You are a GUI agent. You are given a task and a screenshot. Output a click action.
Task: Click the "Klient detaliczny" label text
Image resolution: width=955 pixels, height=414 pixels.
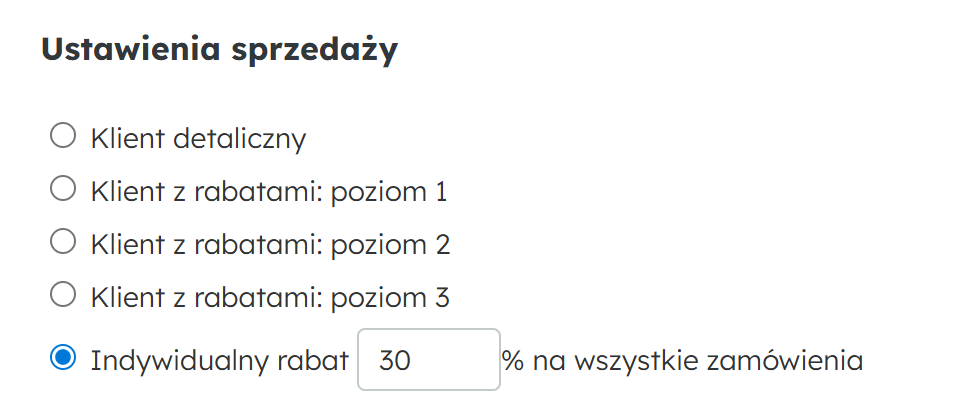[x=198, y=138]
